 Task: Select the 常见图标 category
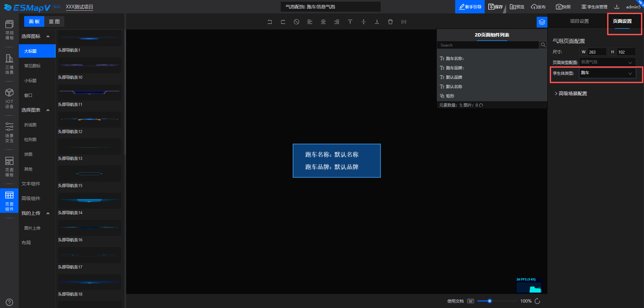[x=37, y=66]
